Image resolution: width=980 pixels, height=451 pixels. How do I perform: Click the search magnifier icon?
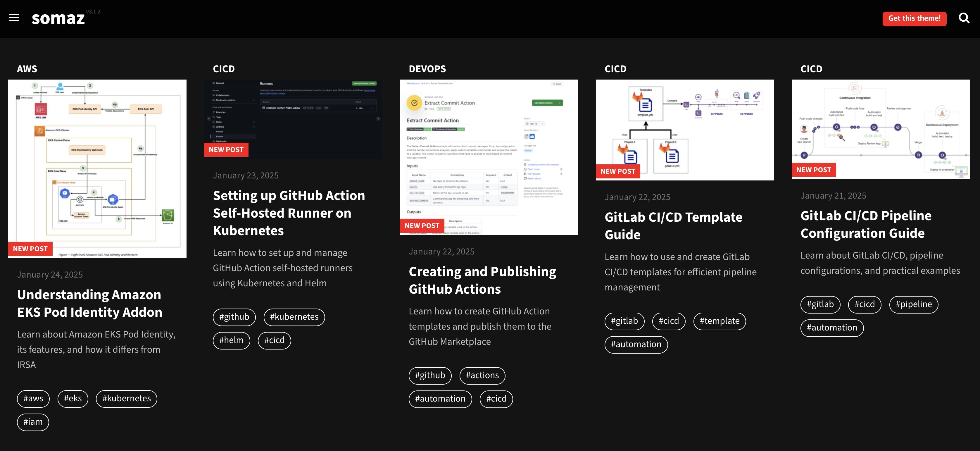[964, 18]
